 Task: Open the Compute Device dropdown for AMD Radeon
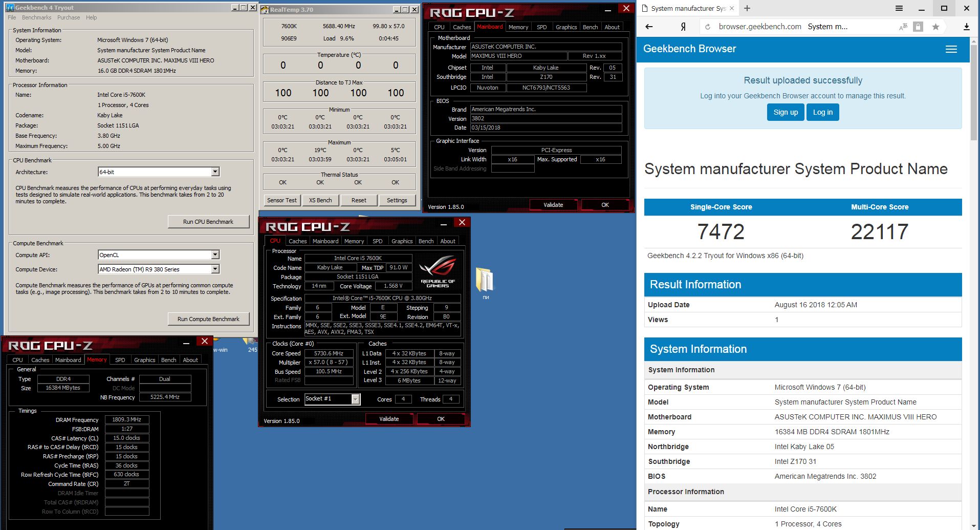[215, 269]
